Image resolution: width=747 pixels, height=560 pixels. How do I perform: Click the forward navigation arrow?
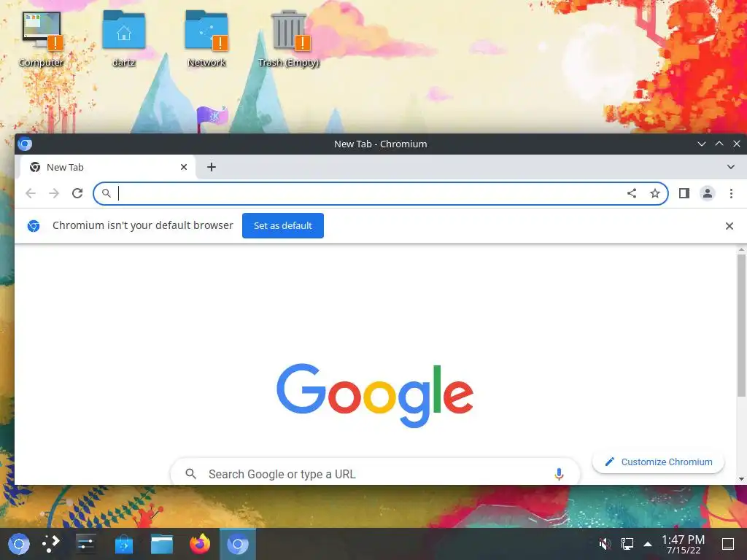point(54,193)
